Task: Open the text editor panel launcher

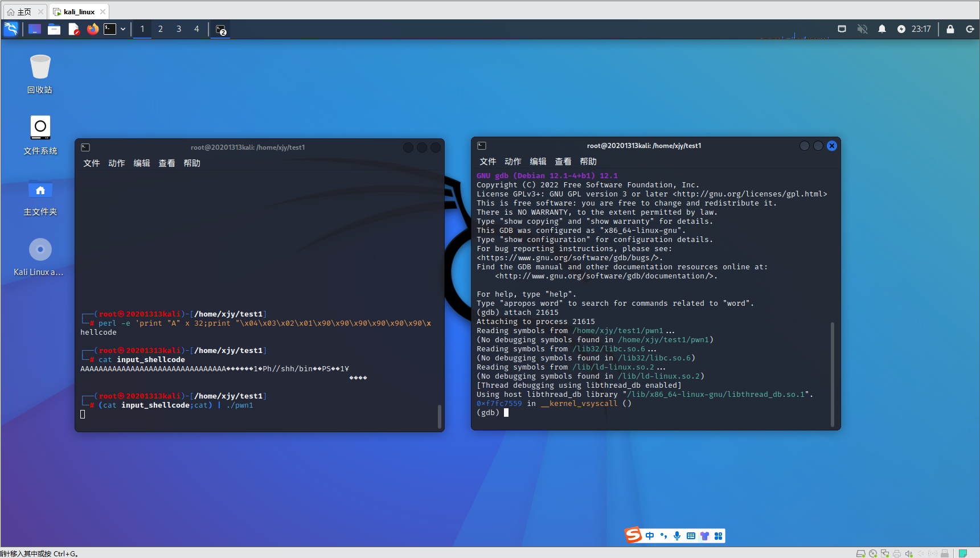Action: click(73, 29)
